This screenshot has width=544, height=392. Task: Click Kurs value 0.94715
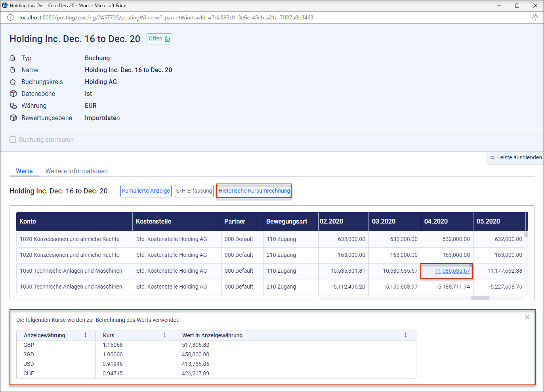tap(113, 373)
